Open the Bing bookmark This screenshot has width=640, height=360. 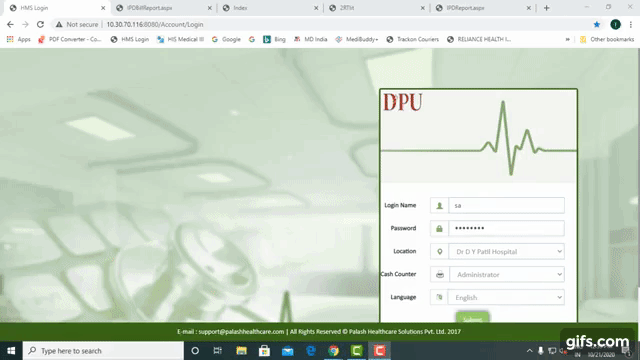click(x=274, y=39)
